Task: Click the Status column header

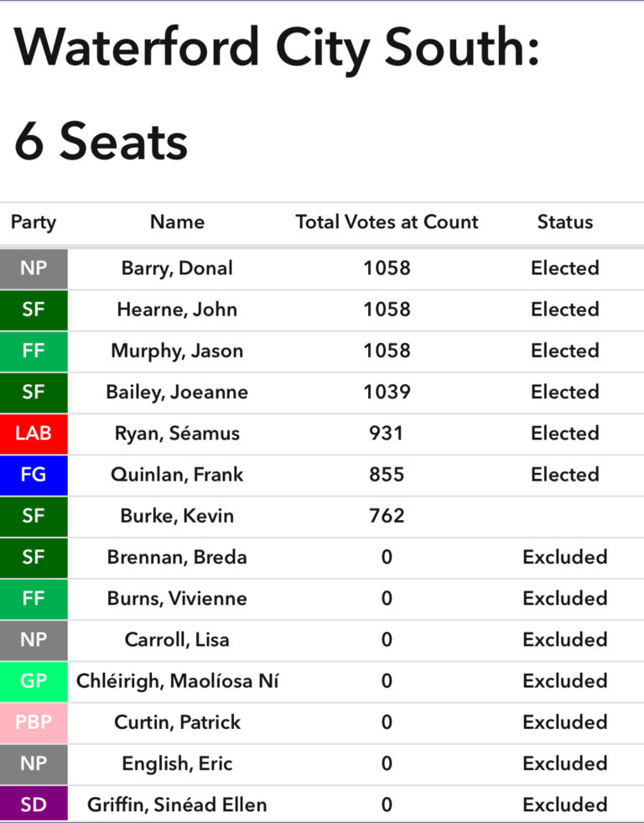Action: pos(564,222)
